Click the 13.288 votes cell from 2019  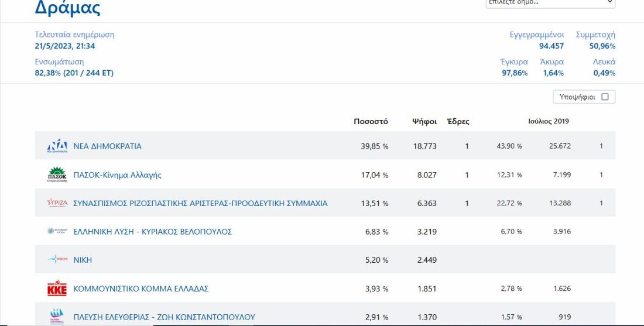[560, 203]
